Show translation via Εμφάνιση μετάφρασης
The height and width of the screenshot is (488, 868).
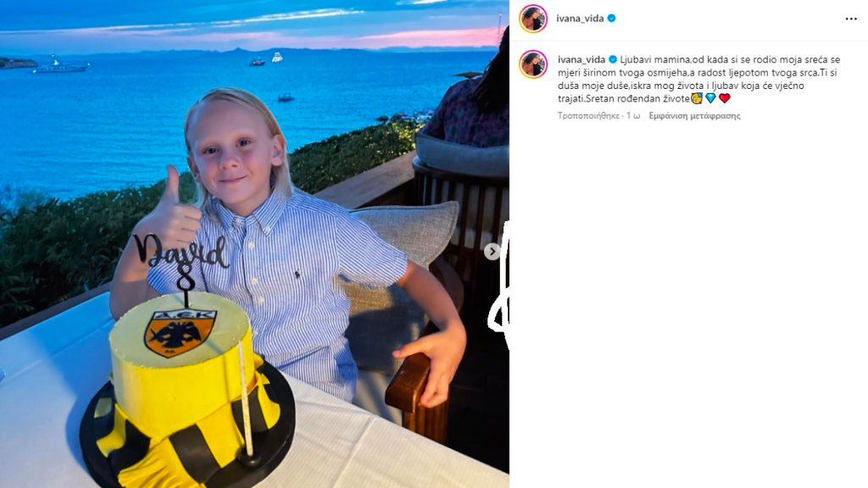coord(695,115)
